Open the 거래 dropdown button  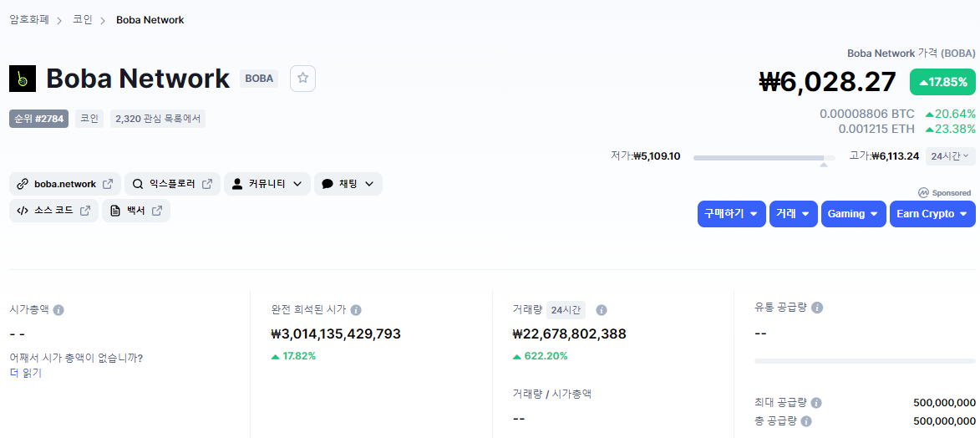tap(793, 214)
